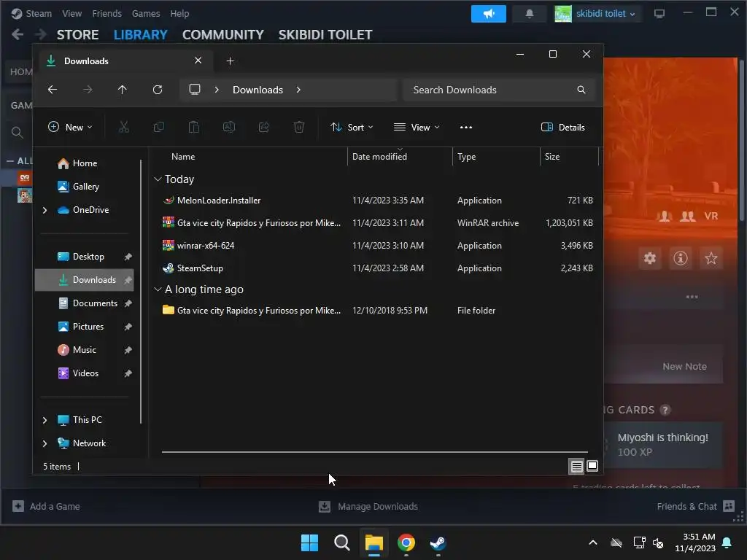
Task: Click Add a Game in Steam
Action: 46,506
